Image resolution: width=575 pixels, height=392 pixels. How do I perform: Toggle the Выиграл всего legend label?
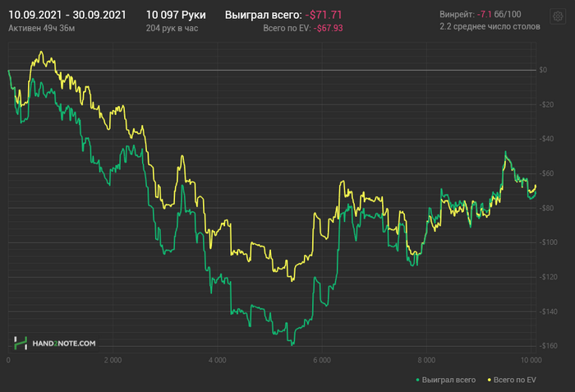pos(448,380)
